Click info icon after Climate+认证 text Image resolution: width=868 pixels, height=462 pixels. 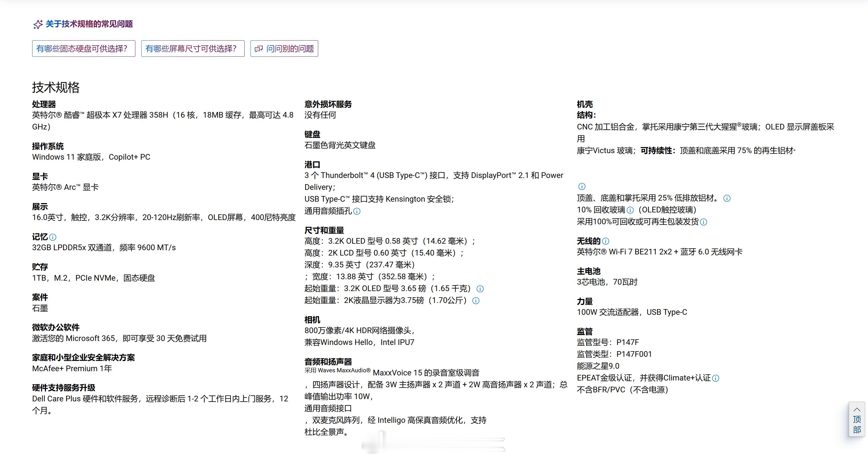click(716, 378)
